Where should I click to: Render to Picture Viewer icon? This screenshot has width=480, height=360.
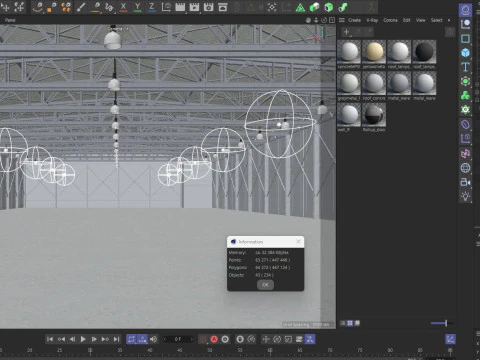(x=194, y=7)
